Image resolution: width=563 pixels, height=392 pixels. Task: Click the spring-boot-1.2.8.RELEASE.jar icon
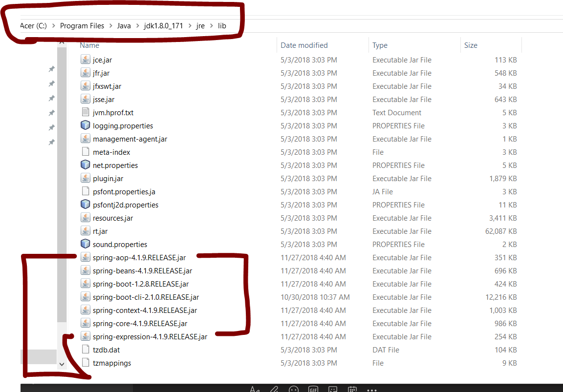[x=85, y=284]
